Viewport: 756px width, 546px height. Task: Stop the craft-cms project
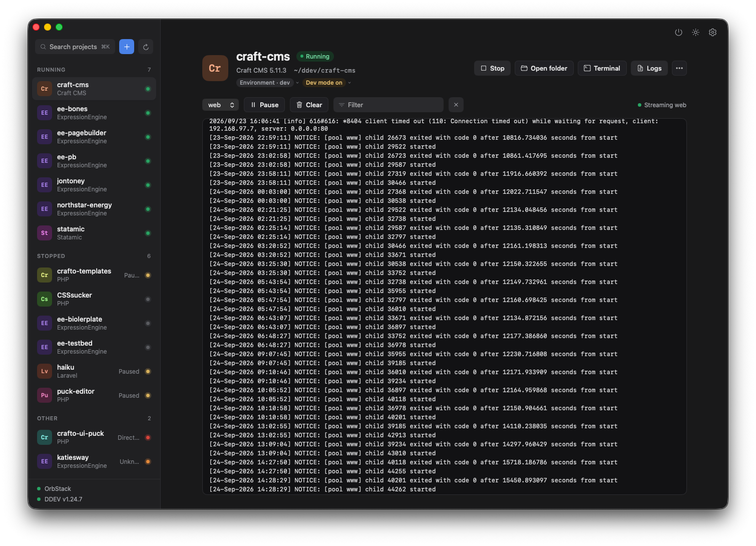[492, 68]
